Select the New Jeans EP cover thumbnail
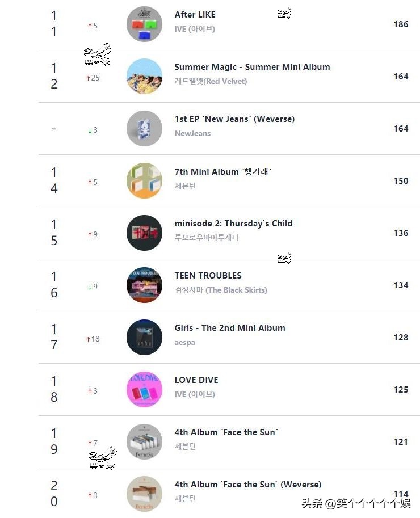This screenshot has width=420, height=518. [144, 129]
